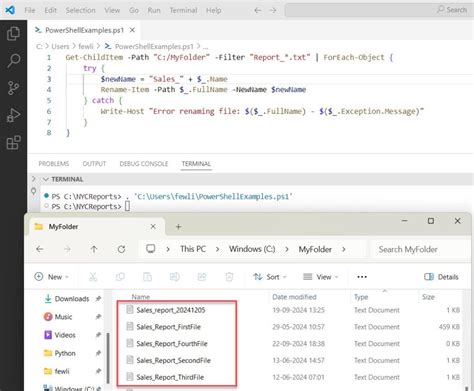
Task: Go up one folder level in File Explorer
Action: click(94, 249)
